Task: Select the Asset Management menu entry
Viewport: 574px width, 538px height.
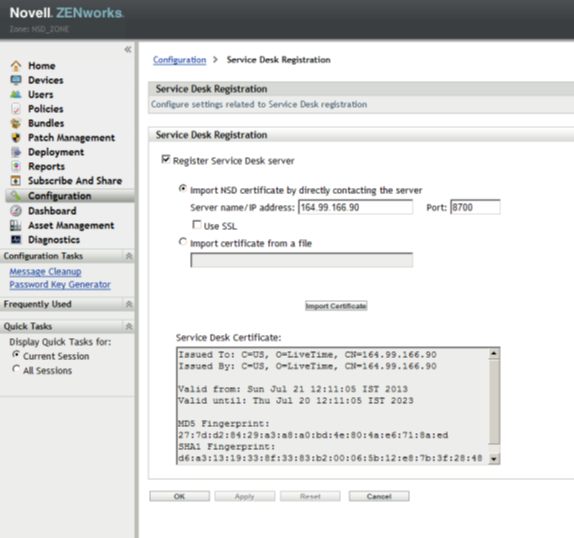Action: click(71, 225)
